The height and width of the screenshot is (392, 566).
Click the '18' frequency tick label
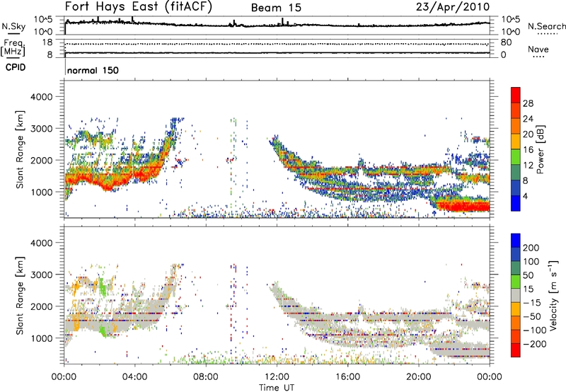click(47, 42)
